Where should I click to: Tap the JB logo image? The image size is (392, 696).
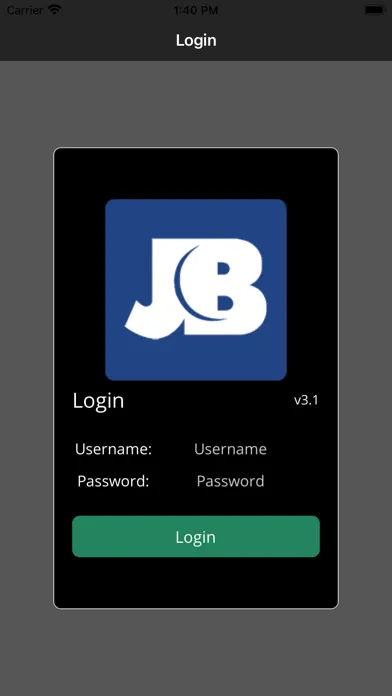[x=196, y=290]
